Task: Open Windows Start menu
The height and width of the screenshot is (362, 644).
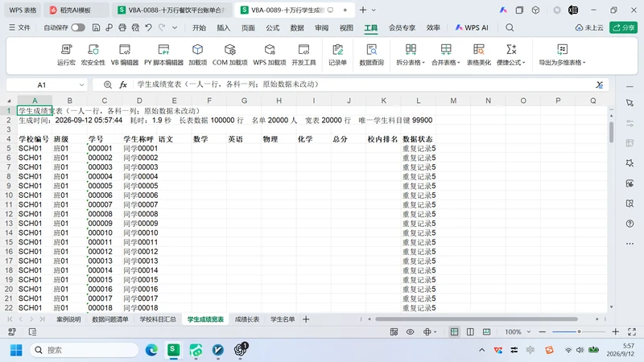Action: [x=16, y=350]
